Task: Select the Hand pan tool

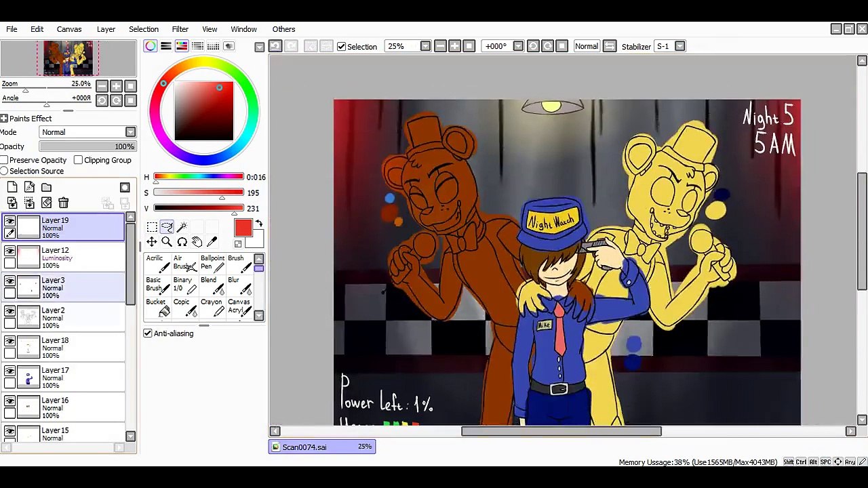Action: [x=197, y=242]
